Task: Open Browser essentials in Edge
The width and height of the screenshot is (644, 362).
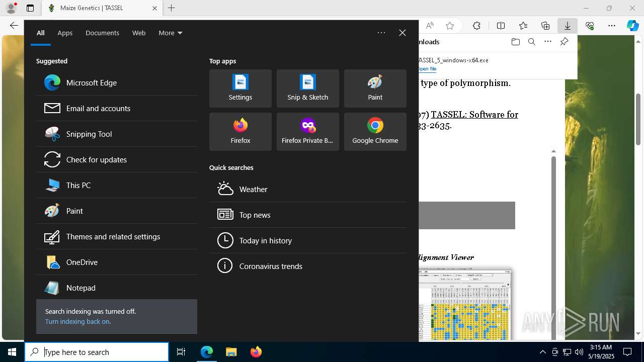Action: 590,26
